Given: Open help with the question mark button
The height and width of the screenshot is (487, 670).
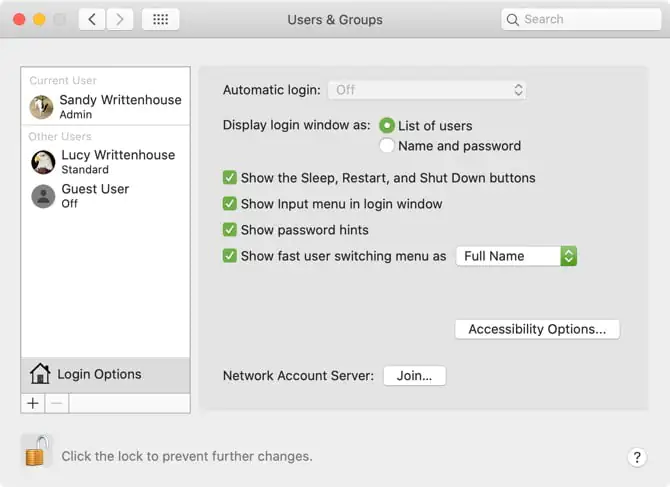Looking at the screenshot, I should tap(638, 457).
